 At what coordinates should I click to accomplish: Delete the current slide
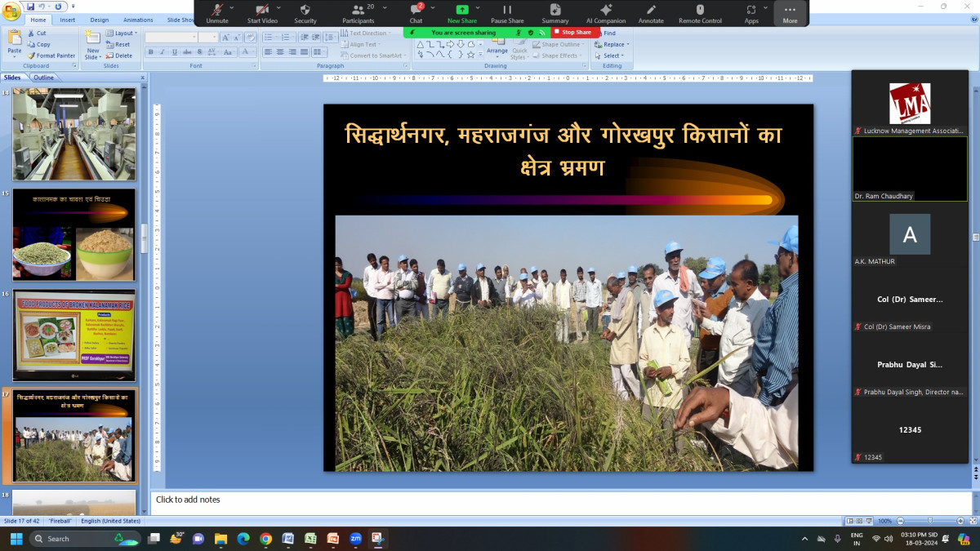119,56
